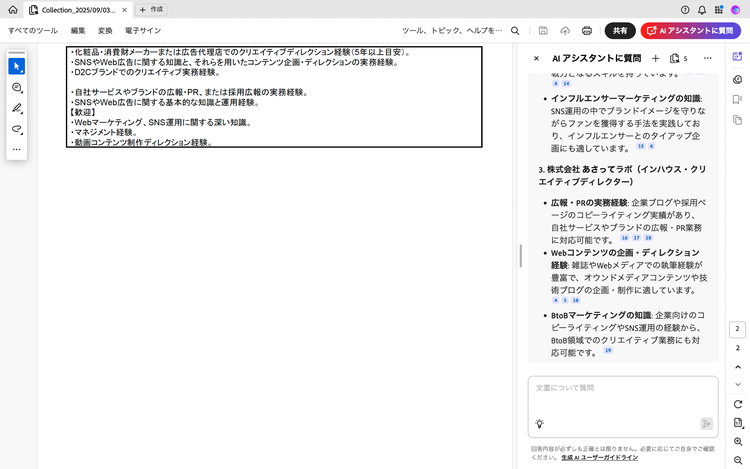The image size is (750, 469).
Task: Expand more tools ellipsis in left toolbar
Action: (17, 149)
